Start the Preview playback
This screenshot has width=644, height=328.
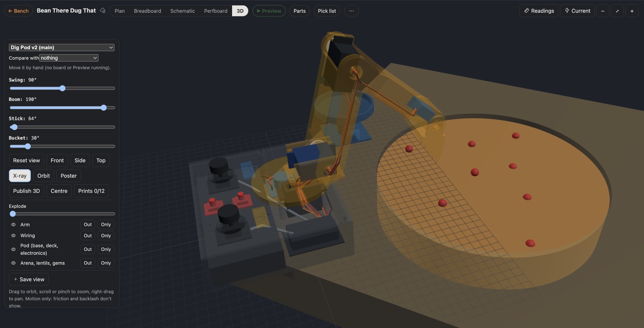click(269, 11)
